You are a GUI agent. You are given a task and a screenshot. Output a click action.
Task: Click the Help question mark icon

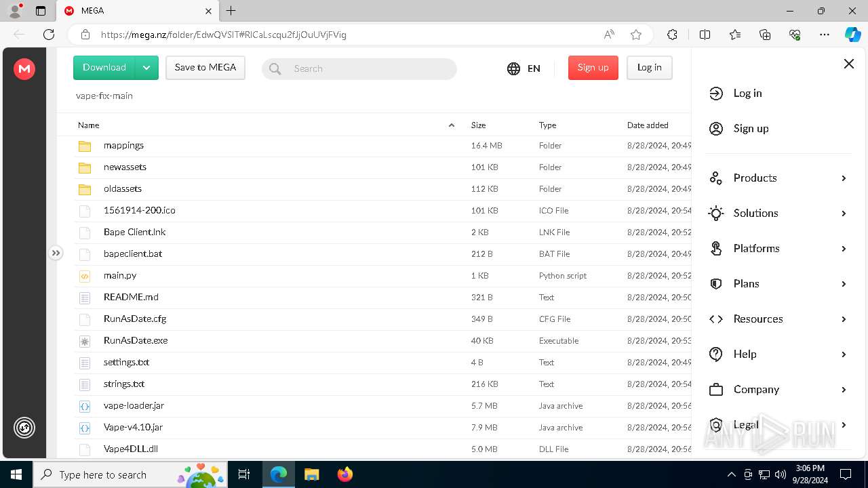716,354
